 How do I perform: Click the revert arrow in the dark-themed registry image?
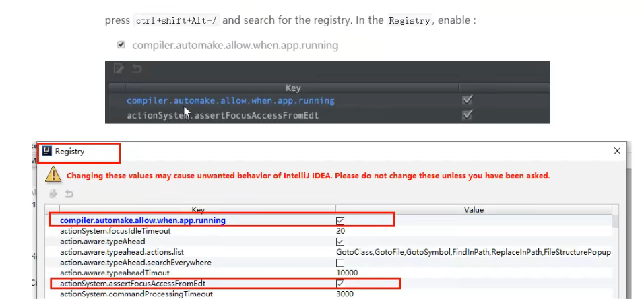136,69
